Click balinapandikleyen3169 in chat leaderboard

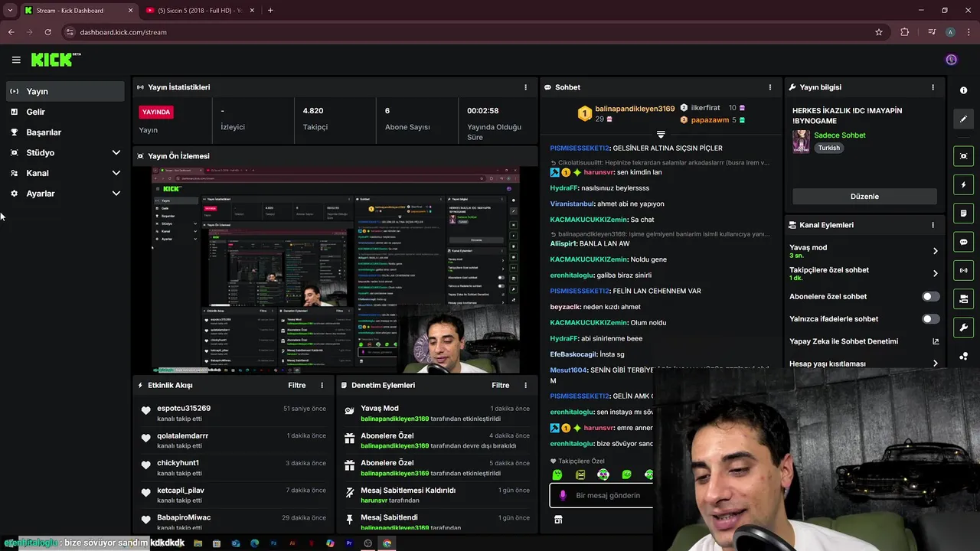tap(635, 109)
